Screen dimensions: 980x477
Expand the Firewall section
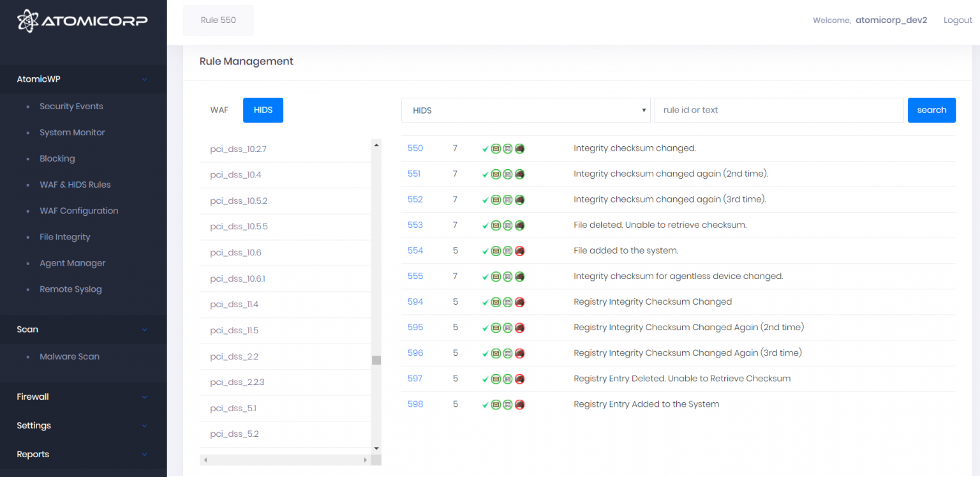84,397
